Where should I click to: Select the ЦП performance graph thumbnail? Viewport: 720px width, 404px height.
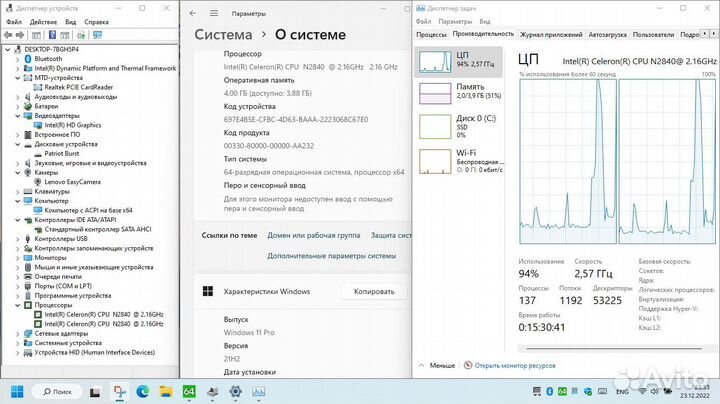[x=435, y=62]
